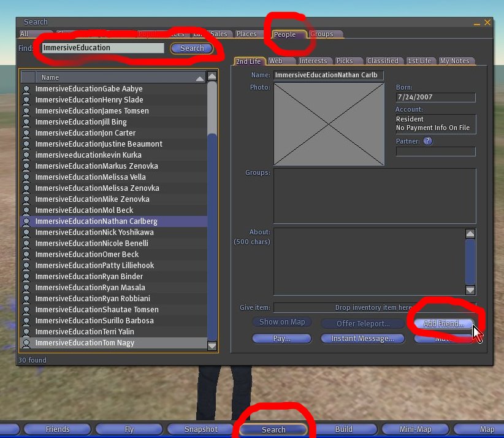Select the Interests profile tab
Screen dimensions: 504x438
coord(313,61)
